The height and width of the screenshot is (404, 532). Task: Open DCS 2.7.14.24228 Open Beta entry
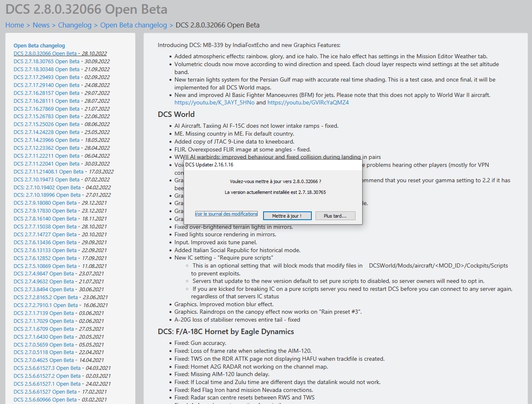(46, 132)
